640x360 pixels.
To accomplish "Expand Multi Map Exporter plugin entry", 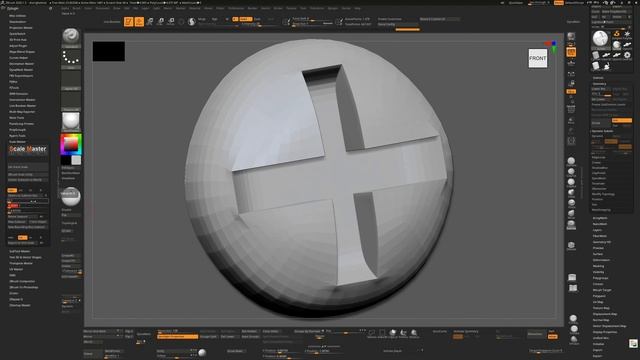I will [22, 111].
